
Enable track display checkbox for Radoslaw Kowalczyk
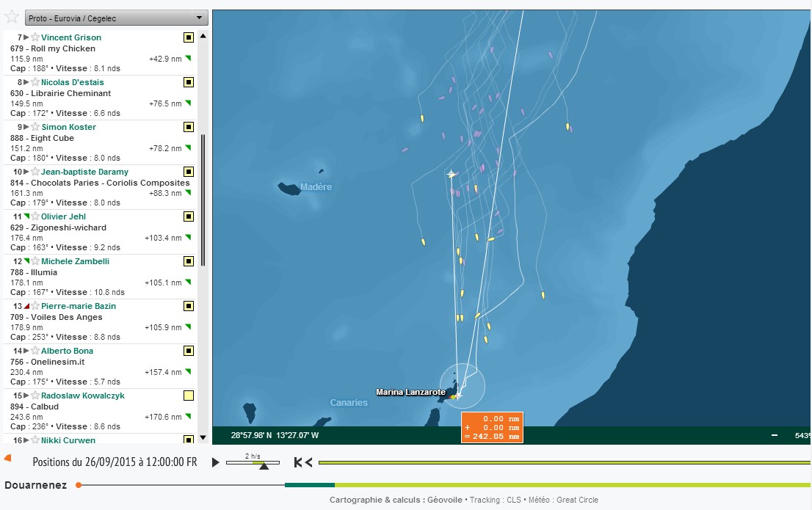pyautogui.click(x=189, y=396)
